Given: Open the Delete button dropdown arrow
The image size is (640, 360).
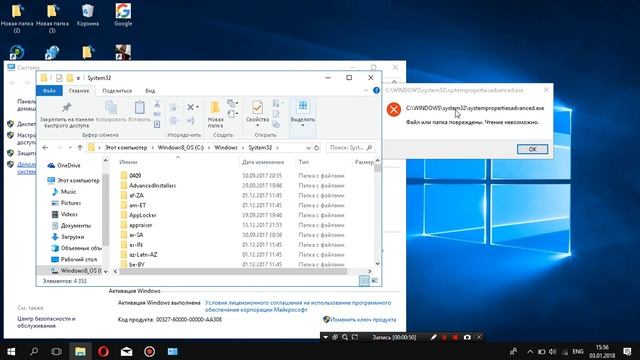Looking at the screenshot, I should coord(198,107).
